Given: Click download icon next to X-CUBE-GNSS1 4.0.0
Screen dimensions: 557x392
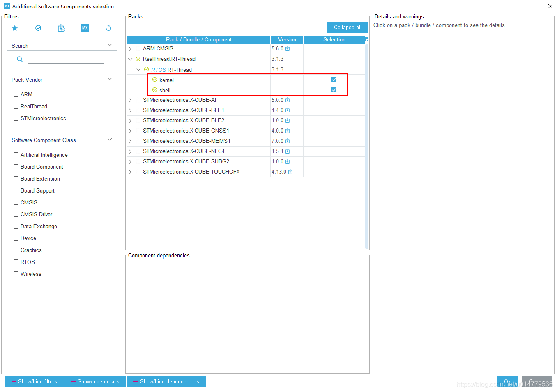Looking at the screenshot, I should coord(288,131).
